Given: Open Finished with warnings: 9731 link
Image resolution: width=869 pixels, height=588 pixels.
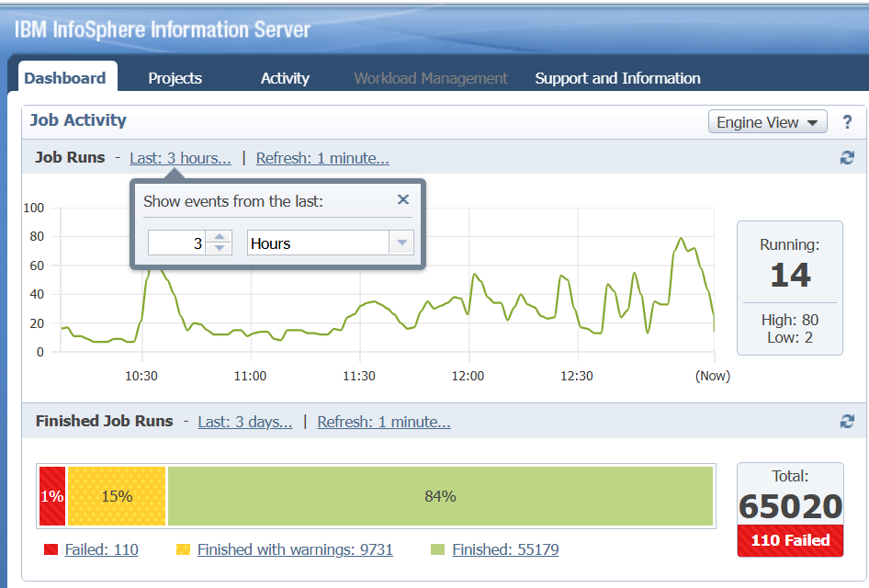Looking at the screenshot, I should [295, 549].
